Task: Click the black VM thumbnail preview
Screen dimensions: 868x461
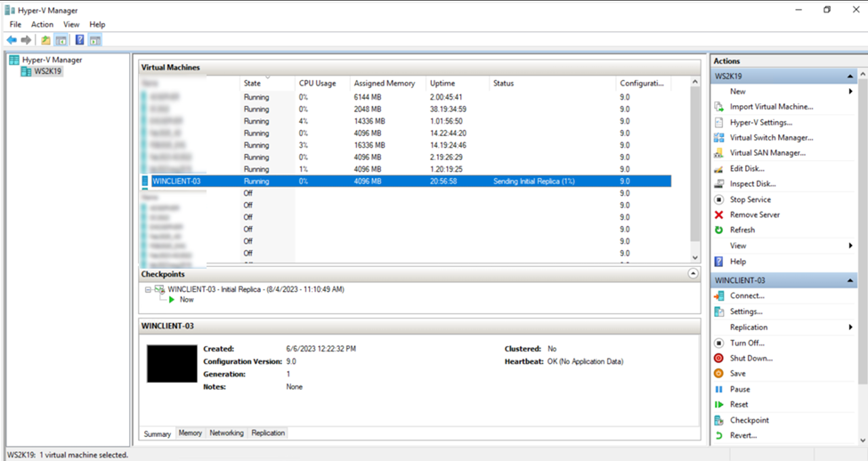Action: pos(172,364)
